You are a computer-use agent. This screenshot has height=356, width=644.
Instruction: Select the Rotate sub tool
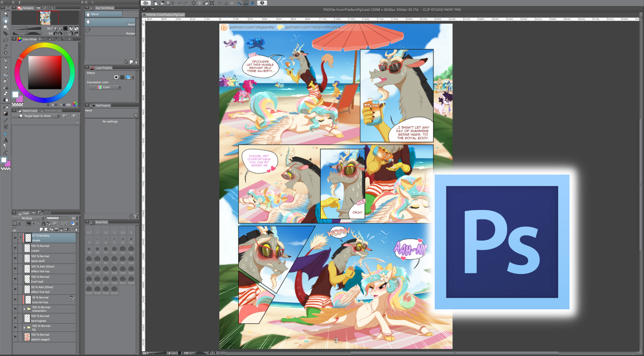coord(110,31)
